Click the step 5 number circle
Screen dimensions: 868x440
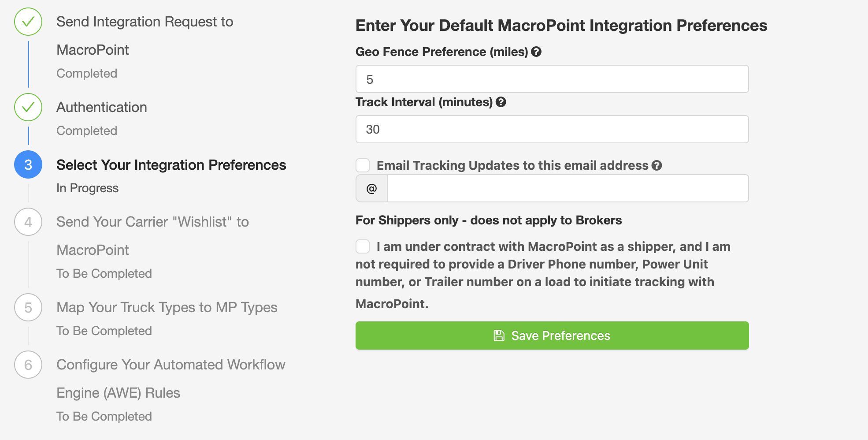[x=28, y=307]
